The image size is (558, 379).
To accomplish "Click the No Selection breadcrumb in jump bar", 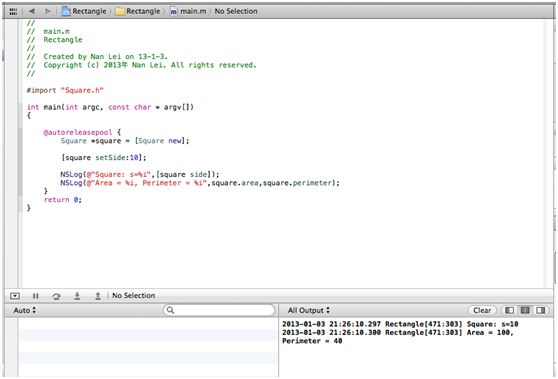I will (236, 11).
